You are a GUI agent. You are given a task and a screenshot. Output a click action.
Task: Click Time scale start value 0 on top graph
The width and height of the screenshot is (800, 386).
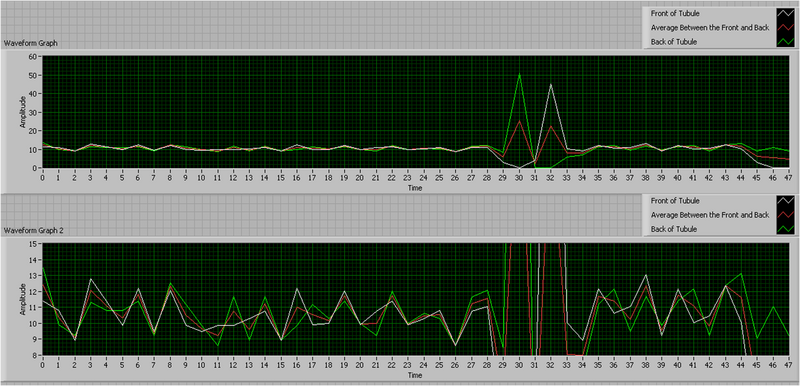42,178
